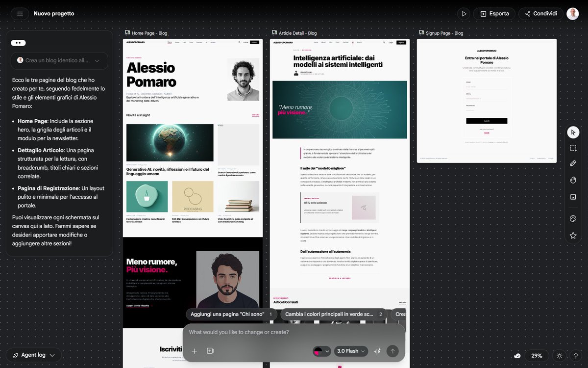The height and width of the screenshot is (368, 588).
Task: Open the help question mark
Action: pyautogui.click(x=576, y=356)
